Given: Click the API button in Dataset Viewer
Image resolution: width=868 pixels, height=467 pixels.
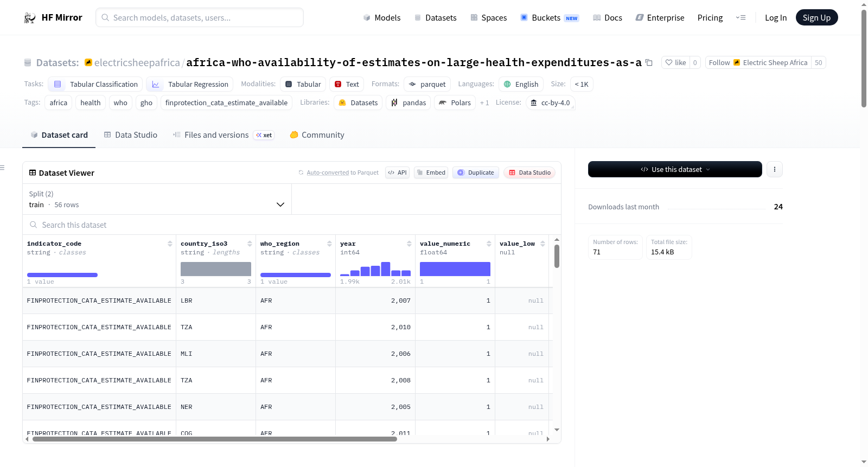Looking at the screenshot, I should click(397, 172).
